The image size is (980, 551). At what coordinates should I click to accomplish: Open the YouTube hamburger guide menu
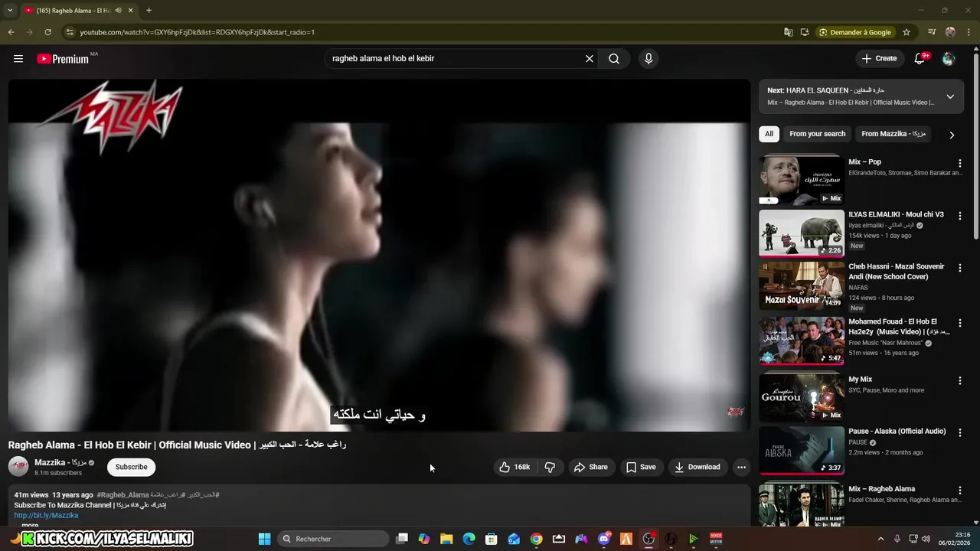[18, 59]
